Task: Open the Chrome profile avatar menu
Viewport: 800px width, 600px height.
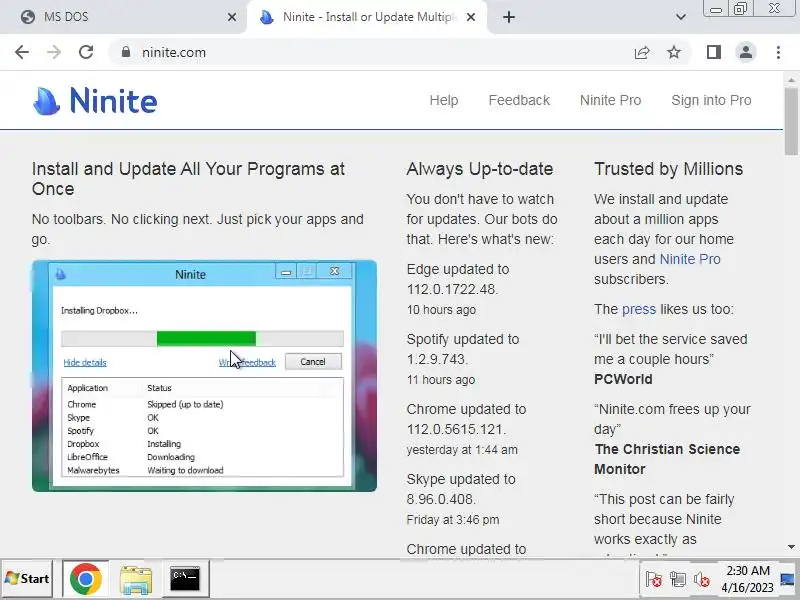Action: tap(745, 52)
